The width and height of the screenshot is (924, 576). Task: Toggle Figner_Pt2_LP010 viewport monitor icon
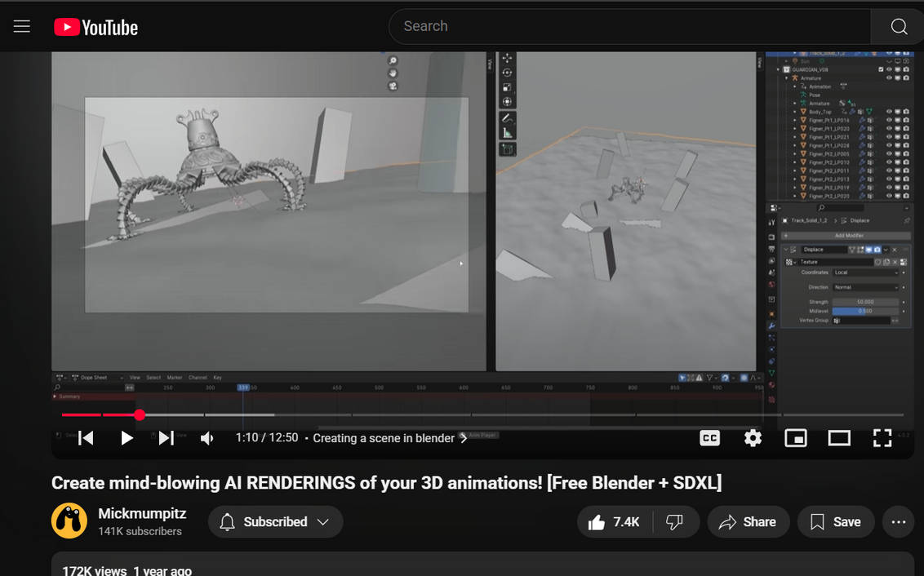[x=898, y=162]
